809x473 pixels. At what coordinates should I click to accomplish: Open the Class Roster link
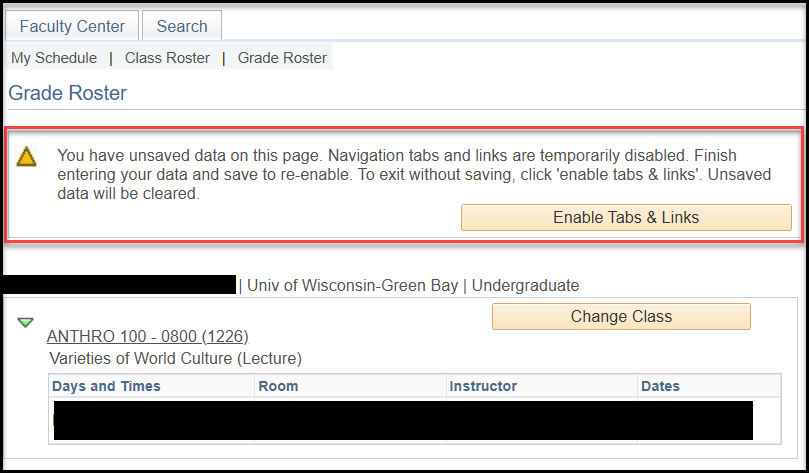(167, 58)
